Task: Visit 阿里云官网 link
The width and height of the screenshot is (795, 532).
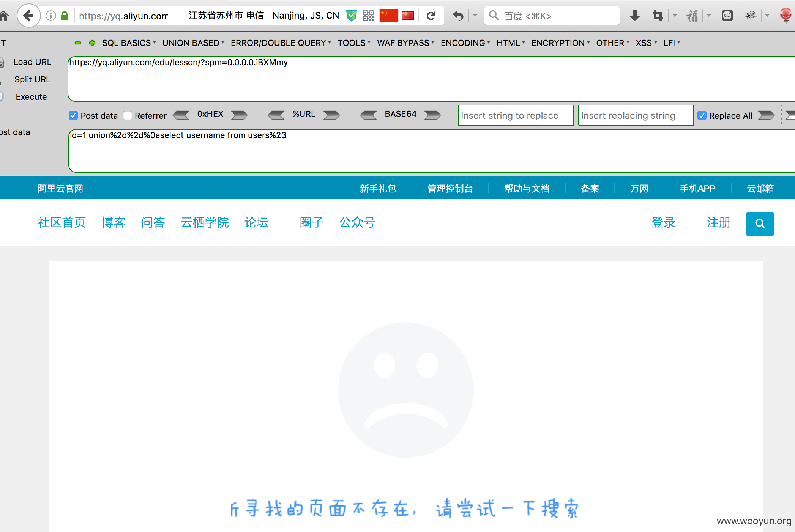Action: 60,189
